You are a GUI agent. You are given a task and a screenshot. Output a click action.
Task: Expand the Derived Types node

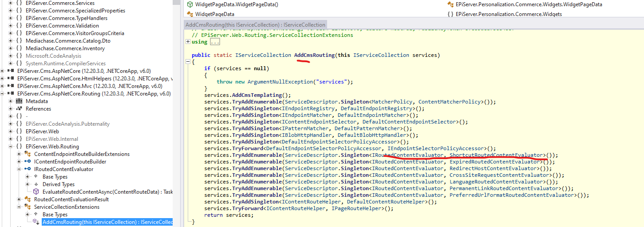pos(28,184)
